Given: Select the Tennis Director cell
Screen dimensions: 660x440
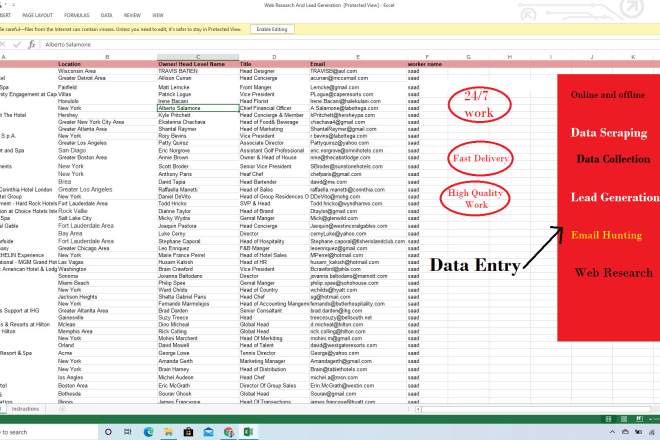Looking at the screenshot, I should coord(274,353).
